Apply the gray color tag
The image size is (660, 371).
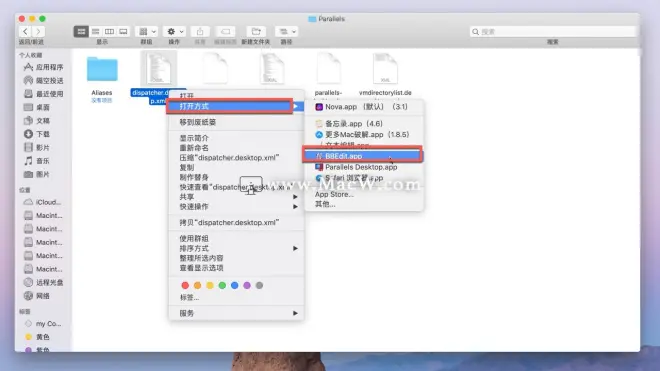coord(260,286)
